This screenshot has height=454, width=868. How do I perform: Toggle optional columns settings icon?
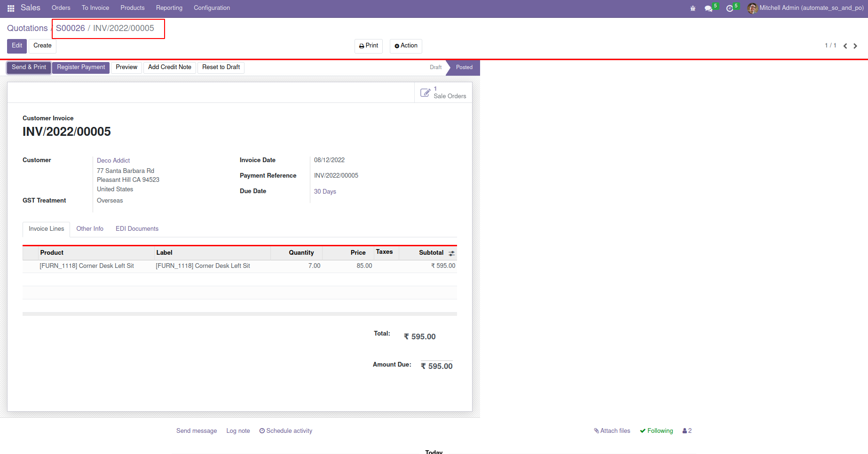451,253
